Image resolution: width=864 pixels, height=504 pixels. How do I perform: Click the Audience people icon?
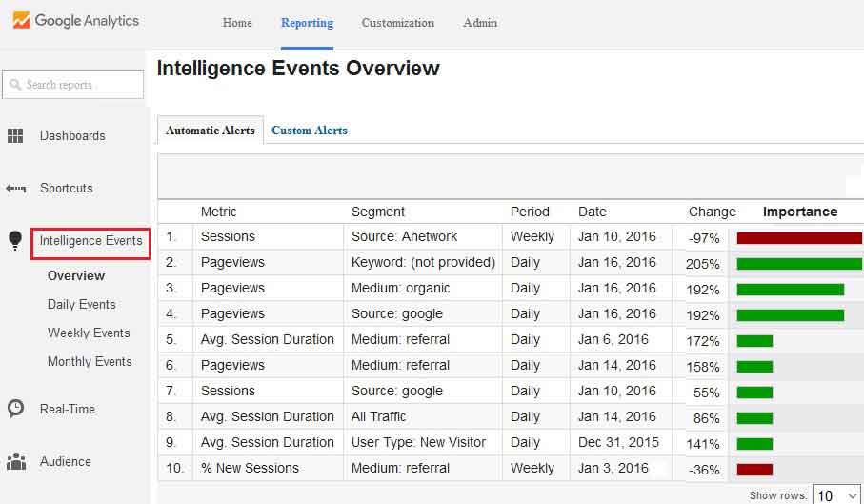16,461
